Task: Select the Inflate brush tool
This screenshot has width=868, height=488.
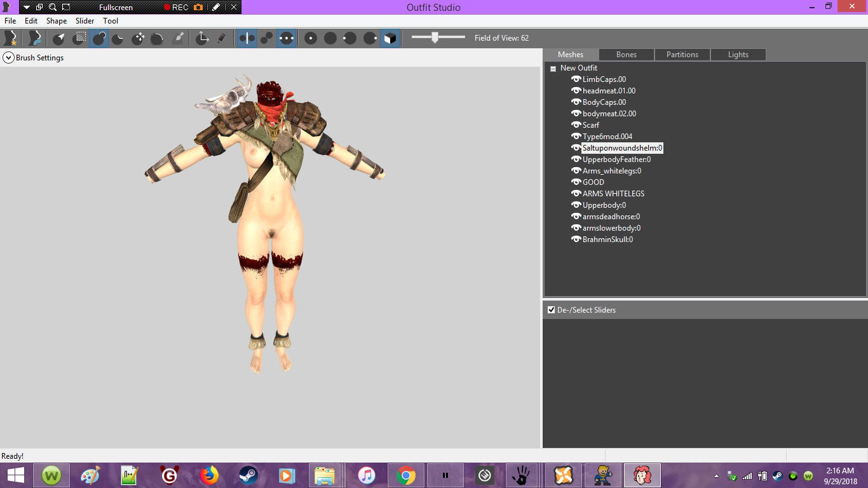Action: [x=98, y=38]
